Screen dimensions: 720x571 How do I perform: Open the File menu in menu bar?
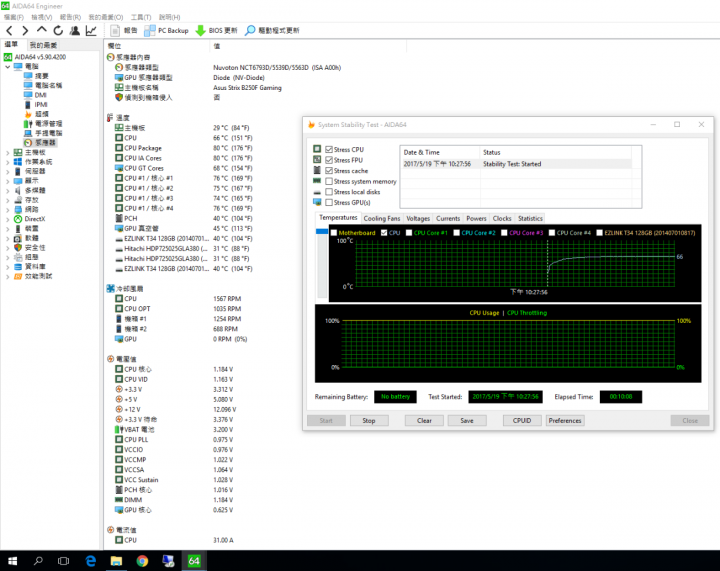click(x=13, y=17)
